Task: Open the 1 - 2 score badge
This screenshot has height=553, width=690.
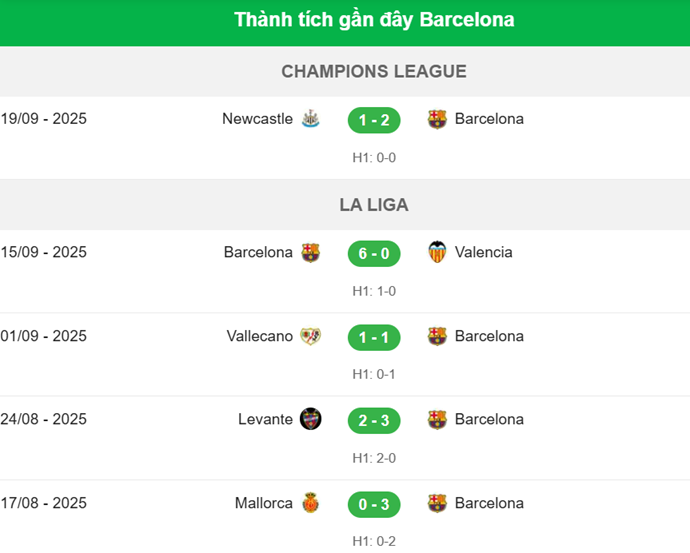Action: coord(374,120)
